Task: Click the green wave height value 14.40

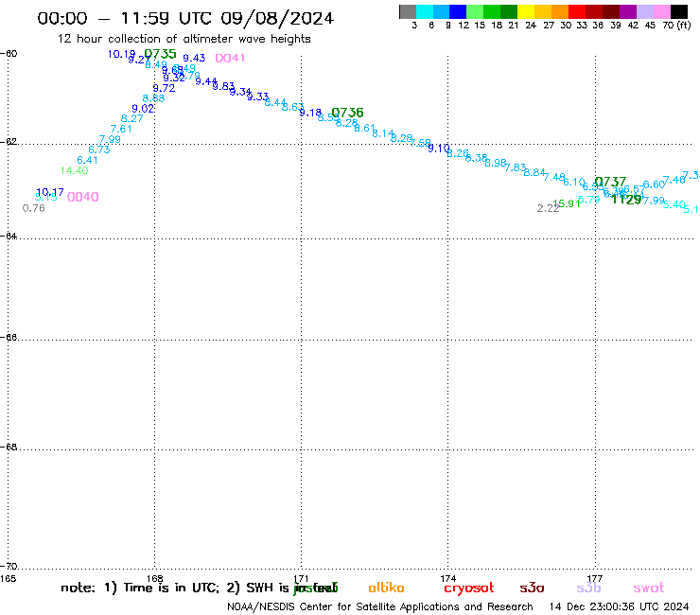Action: (74, 170)
